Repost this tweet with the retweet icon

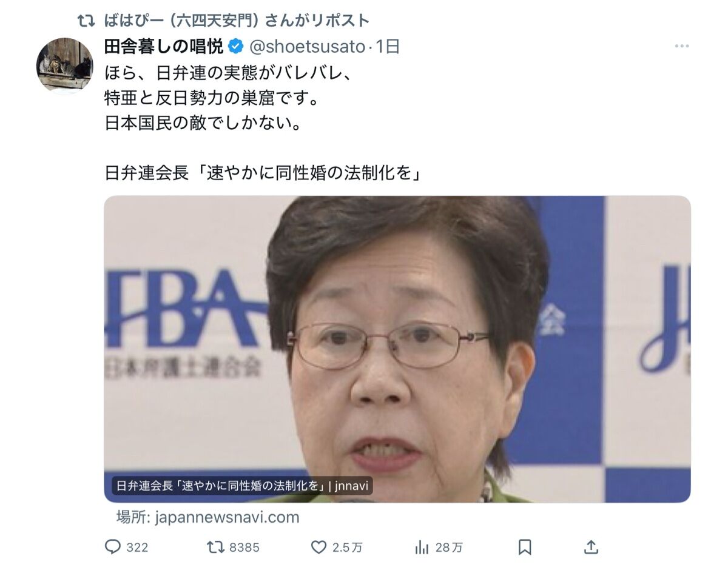[215, 547]
